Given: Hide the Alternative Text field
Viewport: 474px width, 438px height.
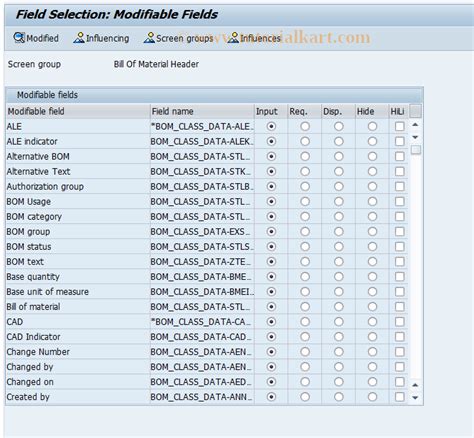Looking at the screenshot, I should pyautogui.click(x=372, y=171).
